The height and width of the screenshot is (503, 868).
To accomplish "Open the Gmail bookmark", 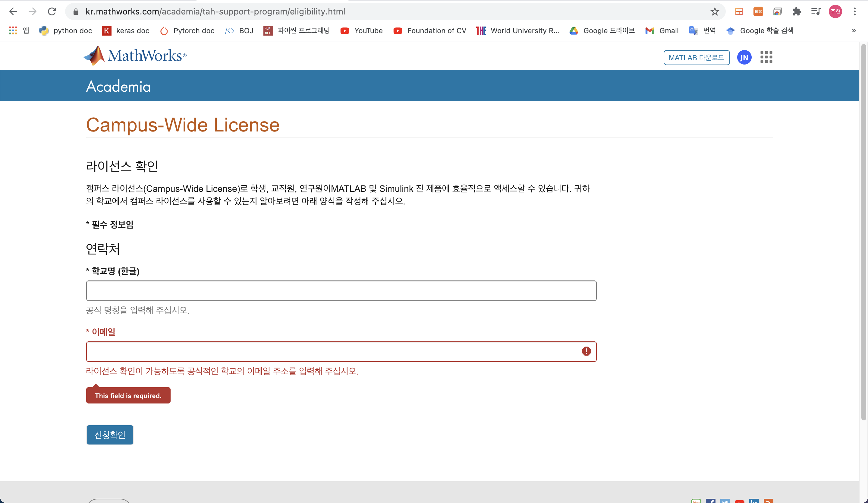I will [662, 31].
